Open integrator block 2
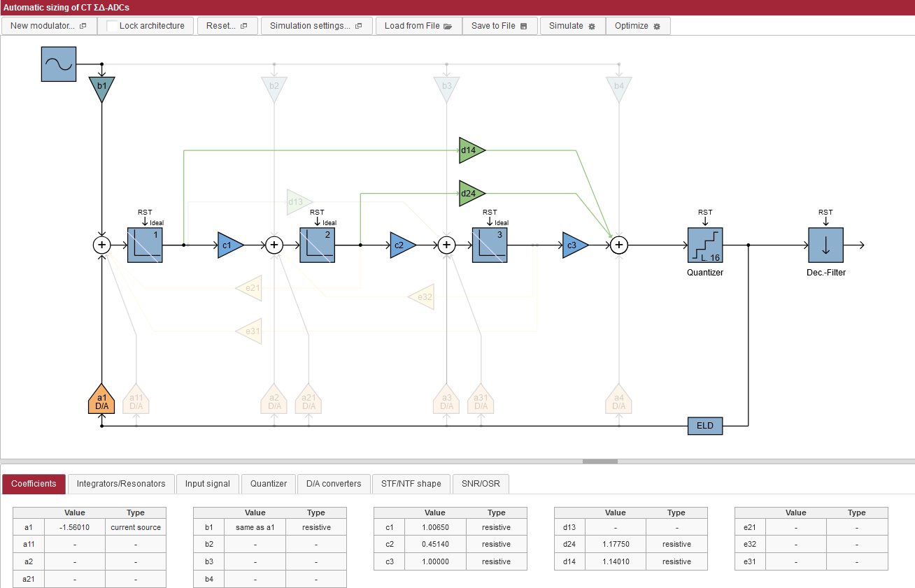915x588 pixels. coord(317,245)
